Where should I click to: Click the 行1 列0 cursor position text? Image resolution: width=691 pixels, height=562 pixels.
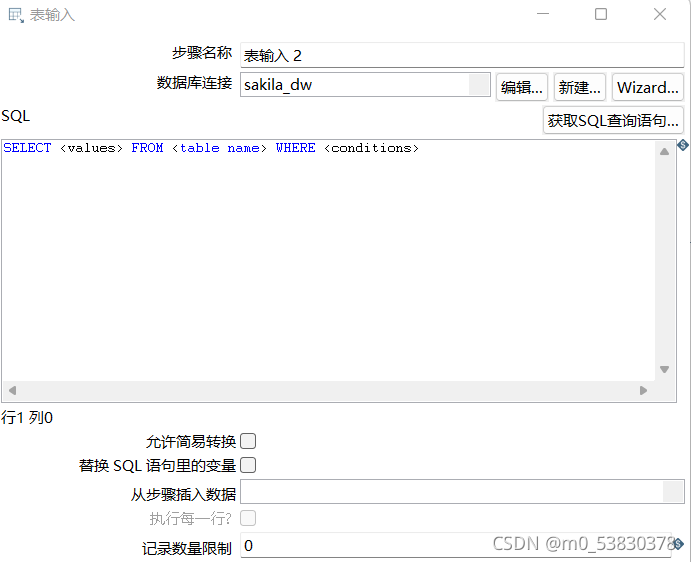[27, 417]
